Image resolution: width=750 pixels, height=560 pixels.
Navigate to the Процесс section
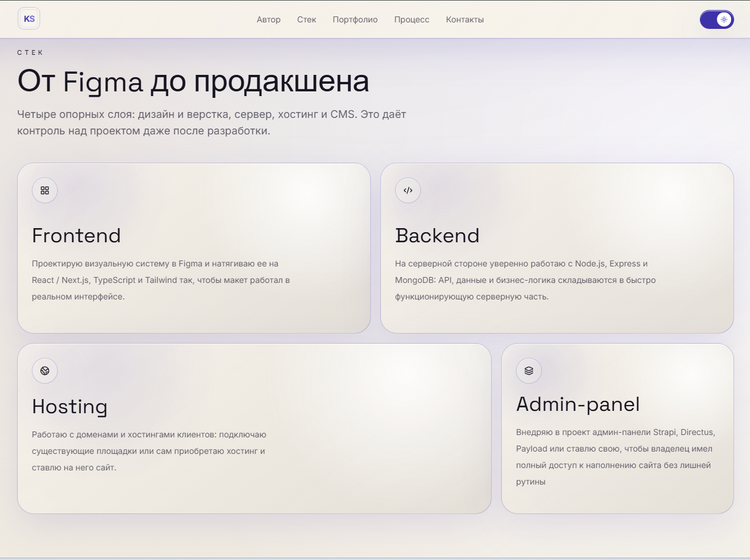tap(412, 19)
